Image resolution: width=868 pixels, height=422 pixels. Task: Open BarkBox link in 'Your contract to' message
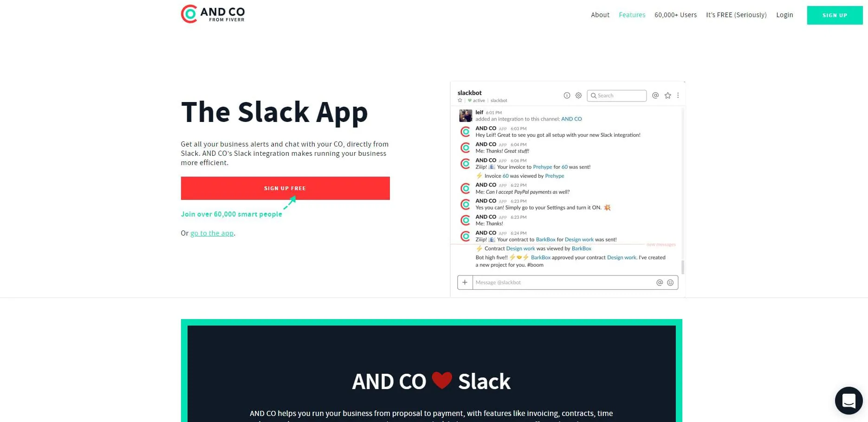545,240
